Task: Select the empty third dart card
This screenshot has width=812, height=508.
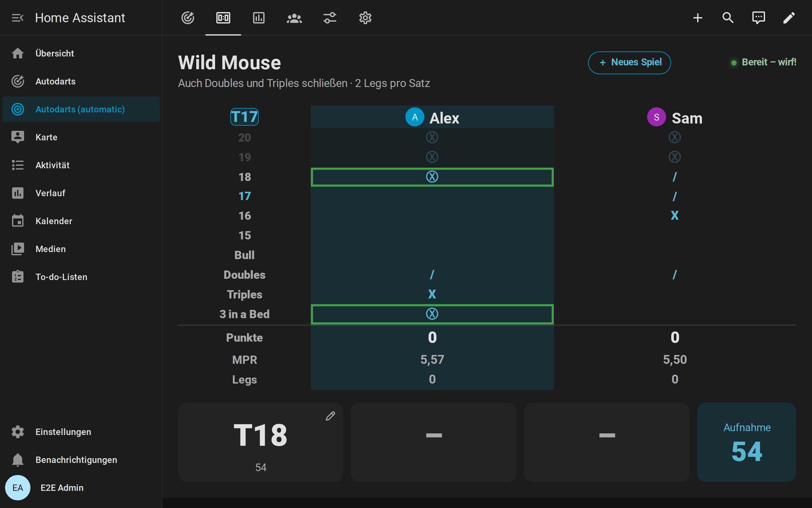Action: [x=607, y=442]
